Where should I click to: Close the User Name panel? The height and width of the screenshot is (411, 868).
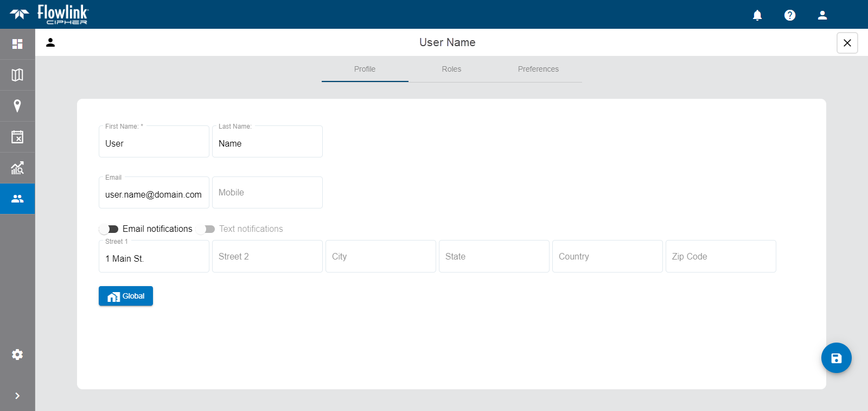[847, 43]
